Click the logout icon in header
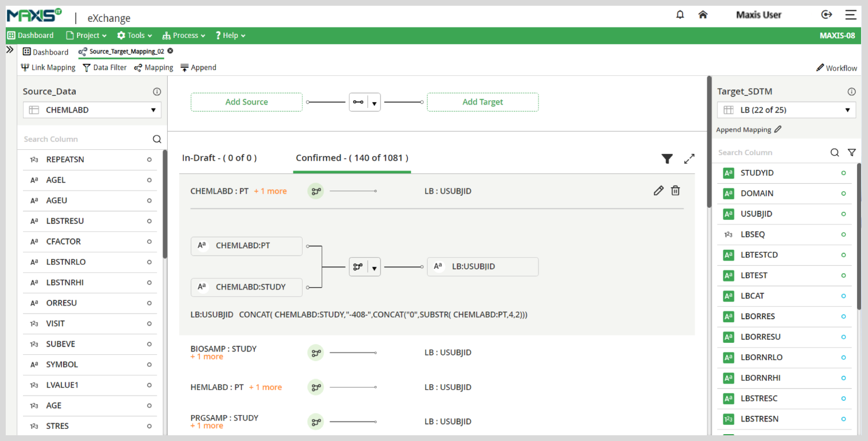The height and width of the screenshot is (441, 868). click(x=827, y=15)
